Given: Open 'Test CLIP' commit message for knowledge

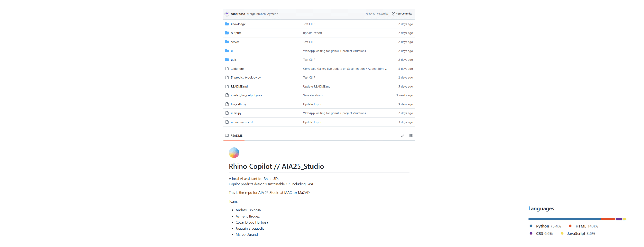Looking at the screenshot, I should click(309, 24).
